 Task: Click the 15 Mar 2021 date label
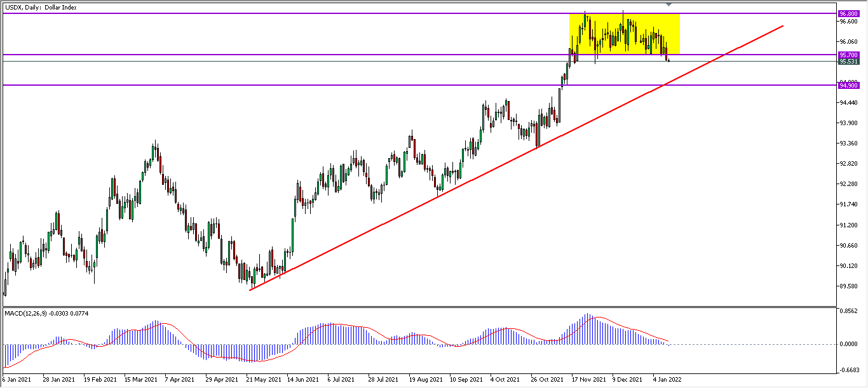pyautogui.click(x=140, y=380)
